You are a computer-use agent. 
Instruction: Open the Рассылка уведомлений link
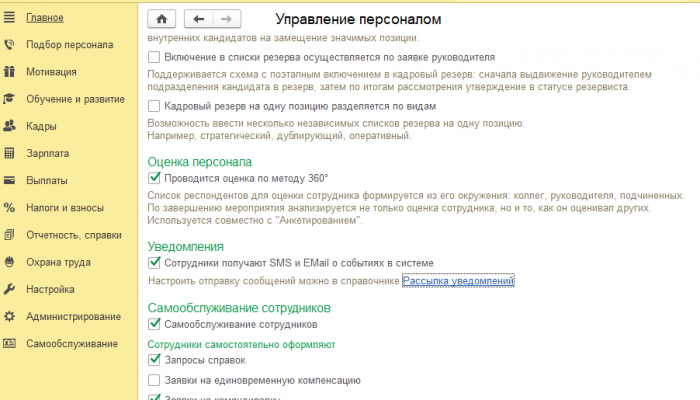click(x=457, y=281)
